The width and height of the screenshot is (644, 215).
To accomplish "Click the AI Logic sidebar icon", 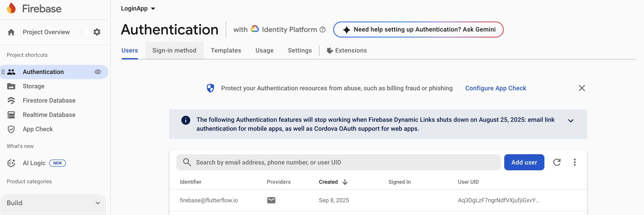I will 11,163.
